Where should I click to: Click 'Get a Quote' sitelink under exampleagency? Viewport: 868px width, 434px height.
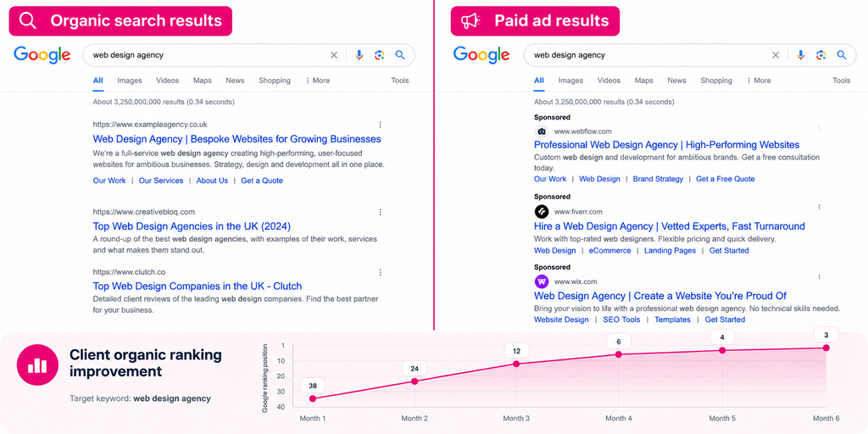point(262,181)
